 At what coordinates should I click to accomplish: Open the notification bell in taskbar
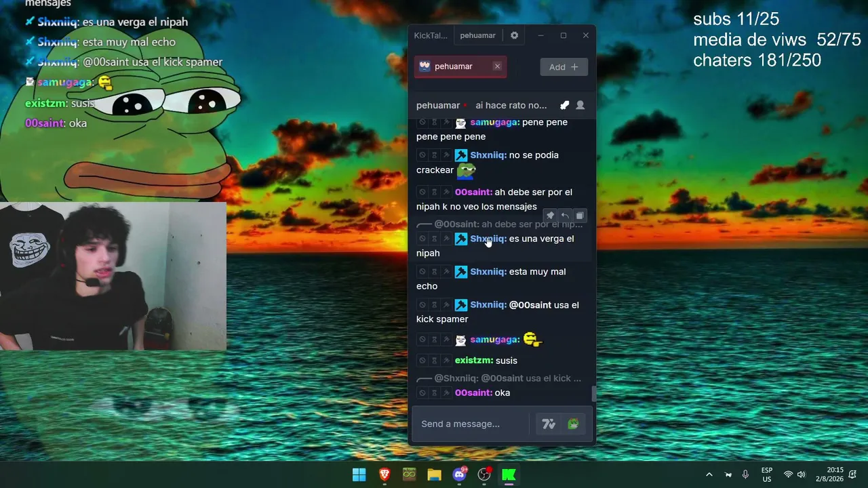[x=853, y=474]
